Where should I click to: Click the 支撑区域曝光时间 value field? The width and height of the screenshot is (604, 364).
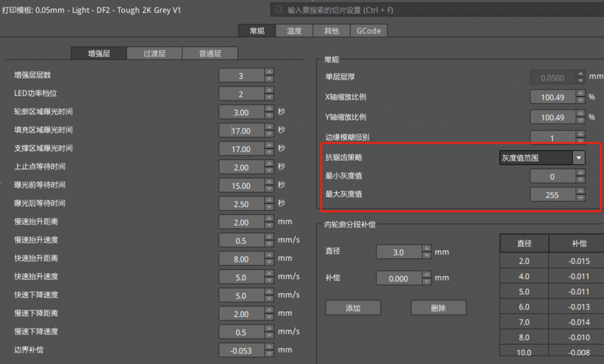point(242,149)
